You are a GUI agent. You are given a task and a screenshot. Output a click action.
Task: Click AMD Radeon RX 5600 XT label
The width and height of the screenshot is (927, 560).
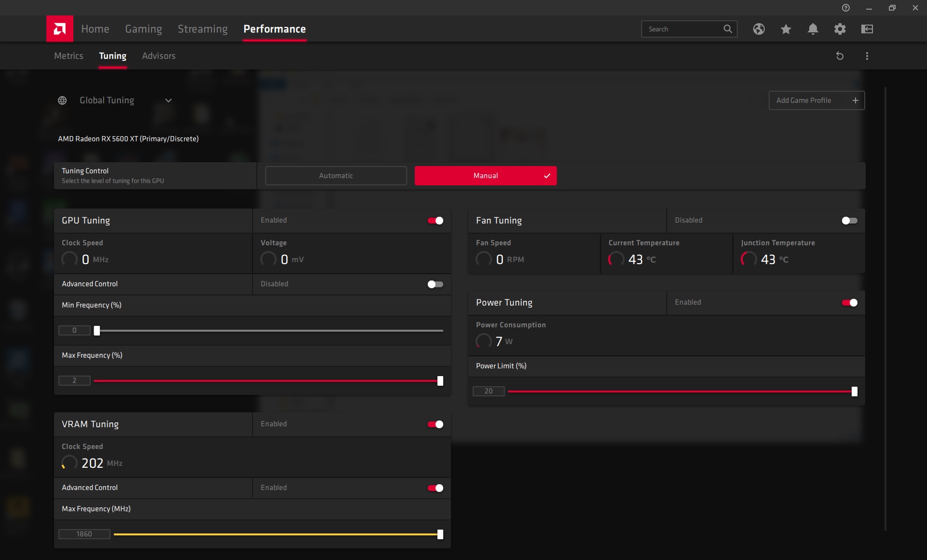[x=128, y=139]
